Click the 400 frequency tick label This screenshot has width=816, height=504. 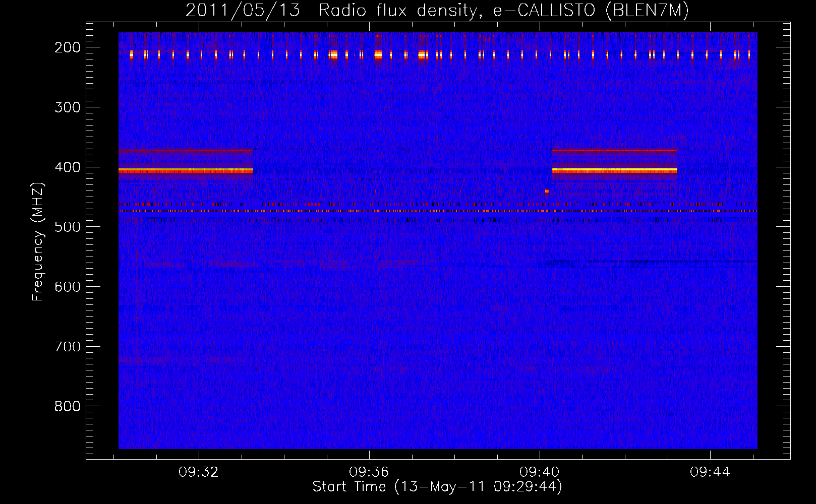68,167
